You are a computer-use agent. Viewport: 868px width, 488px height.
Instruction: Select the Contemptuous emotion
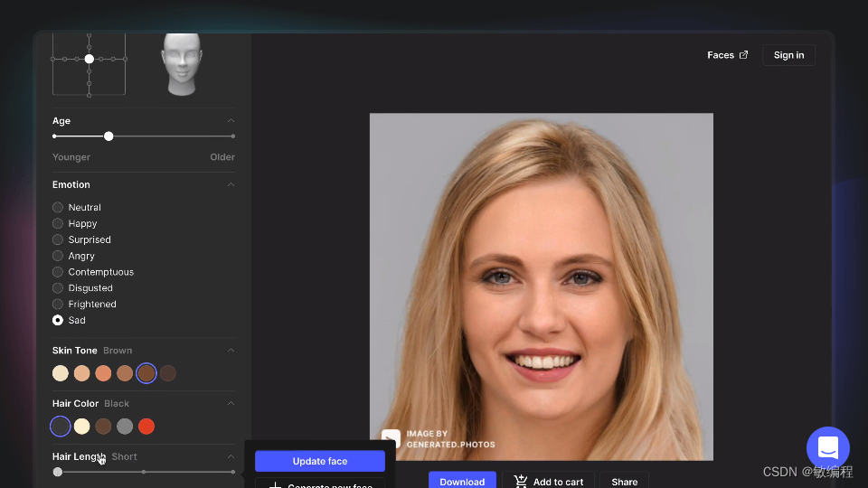[93, 272]
